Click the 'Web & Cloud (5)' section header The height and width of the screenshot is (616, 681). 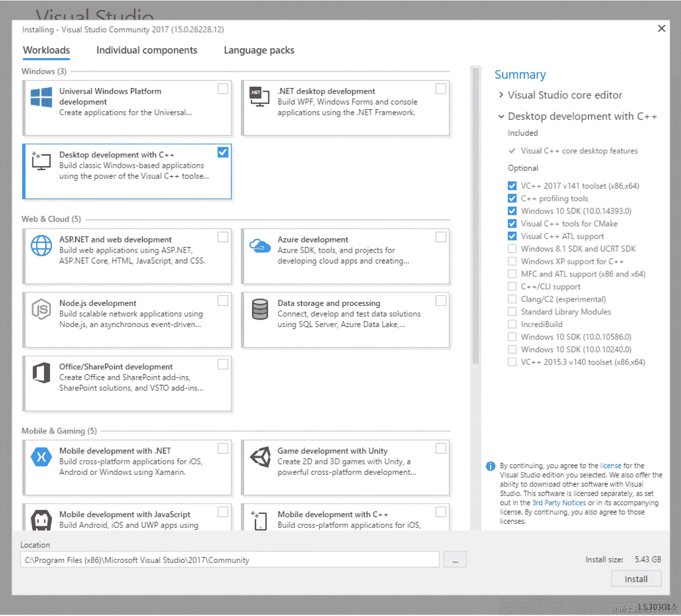coord(51,219)
